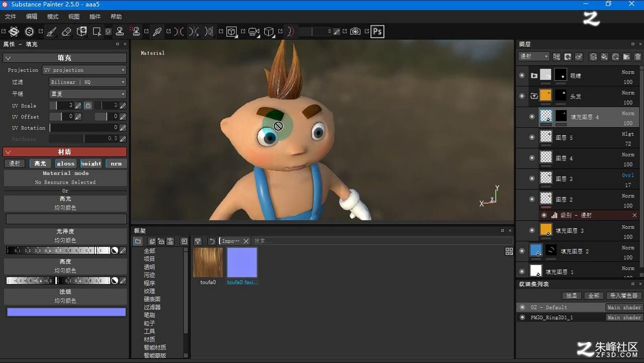Click the 法线 uniform color swatch
Screen dimensions: 644x363
66,312
